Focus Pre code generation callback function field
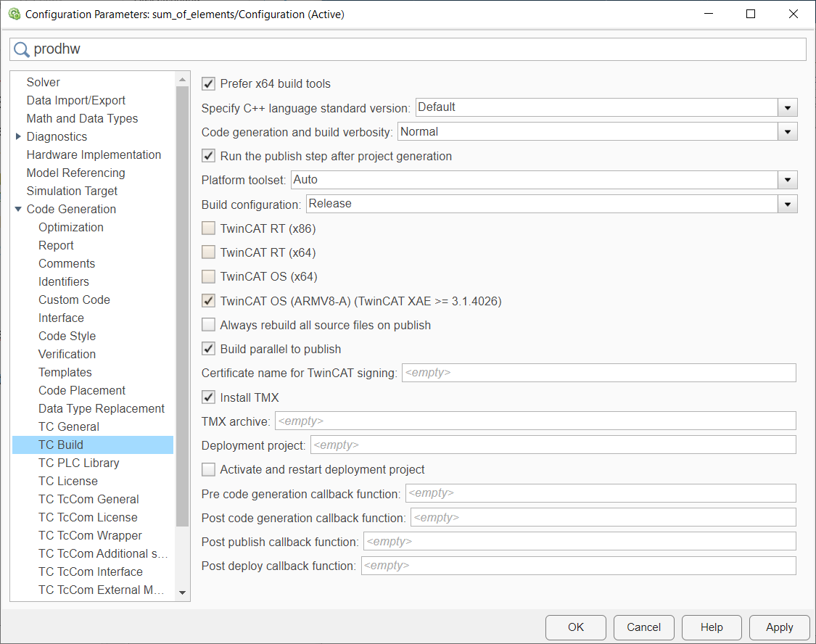The width and height of the screenshot is (816, 644). tap(601, 493)
